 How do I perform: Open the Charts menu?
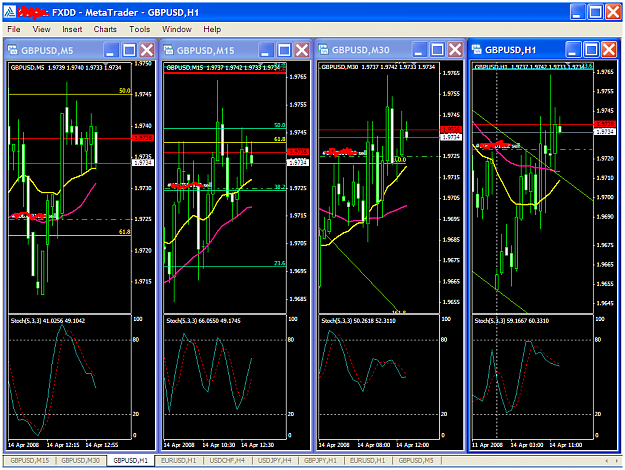[105, 29]
